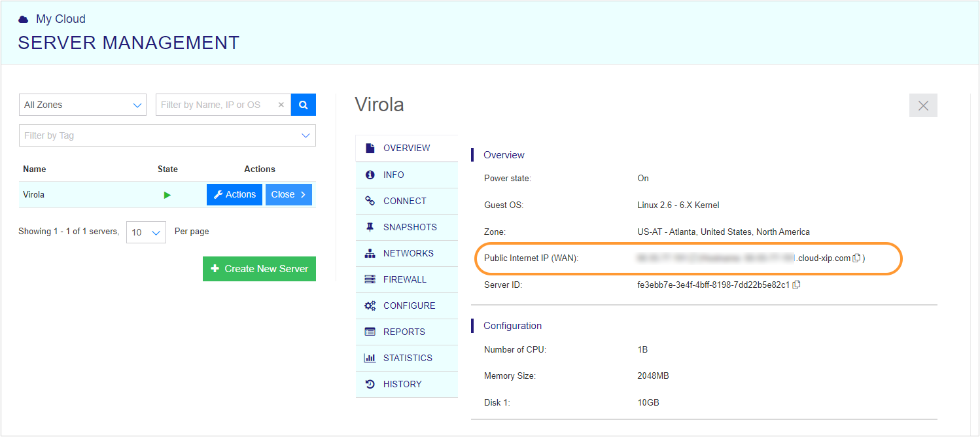Viewport: 980px width, 437px height.
Task: Click the My Cloud cloud icon
Action: (x=24, y=20)
